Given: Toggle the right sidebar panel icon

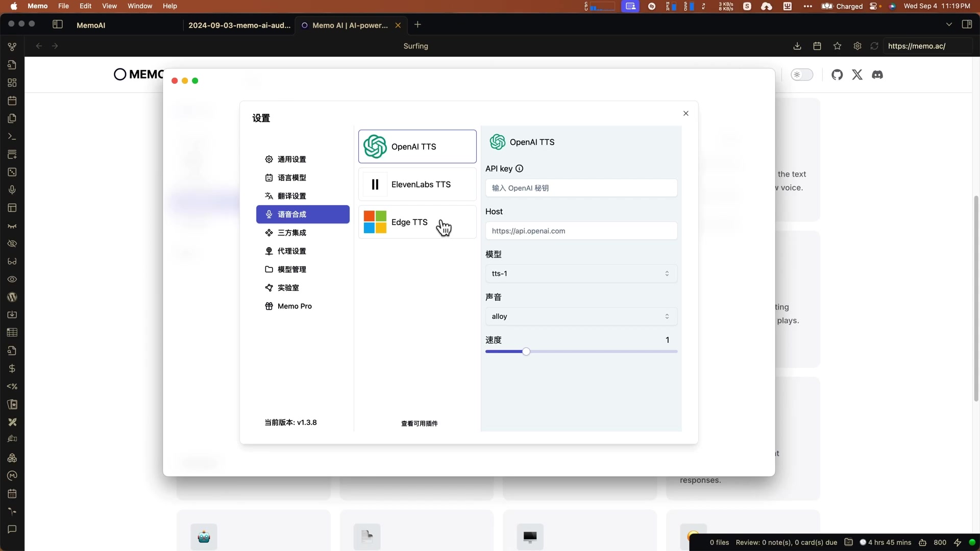Looking at the screenshot, I should [967, 24].
